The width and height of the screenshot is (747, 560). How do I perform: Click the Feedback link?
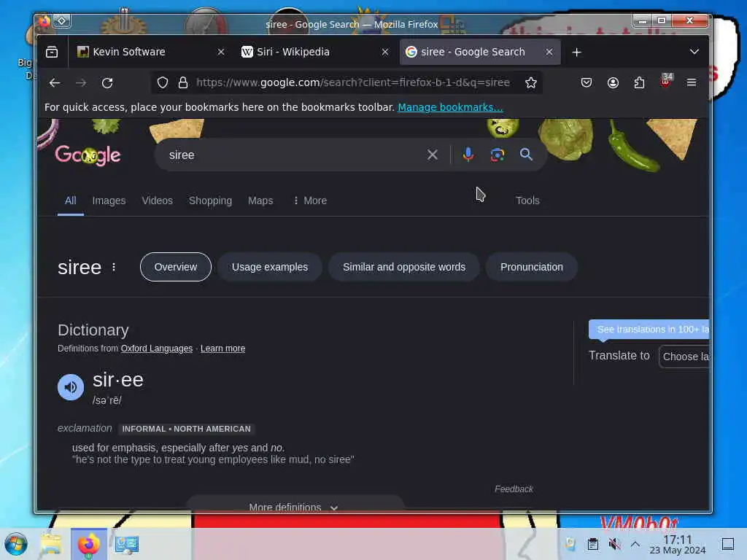coord(514,489)
